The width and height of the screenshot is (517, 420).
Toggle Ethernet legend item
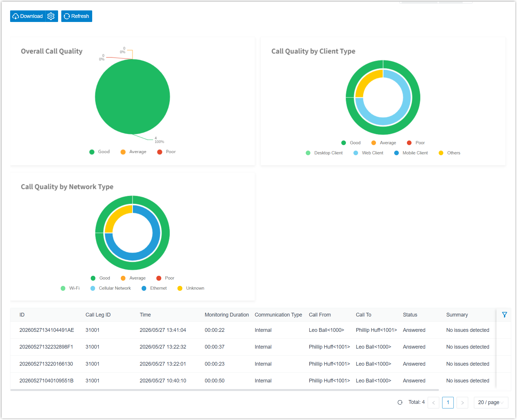[154, 288]
